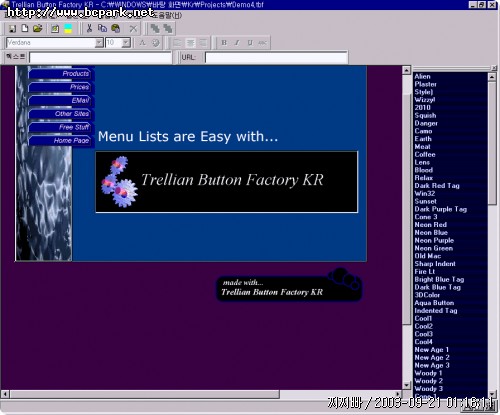Choose the Bright Blue Tag style
The height and width of the screenshot is (415, 500).
tap(439, 279)
